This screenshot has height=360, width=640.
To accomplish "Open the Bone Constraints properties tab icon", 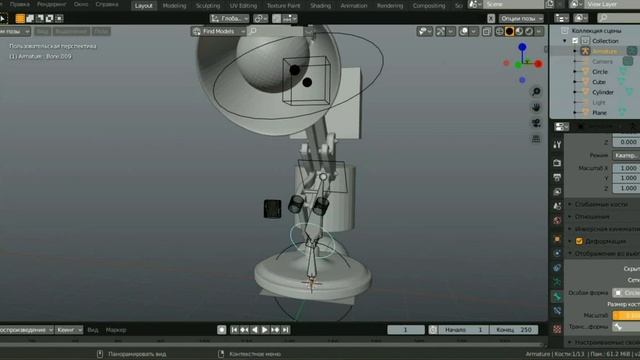I will [557, 311].
